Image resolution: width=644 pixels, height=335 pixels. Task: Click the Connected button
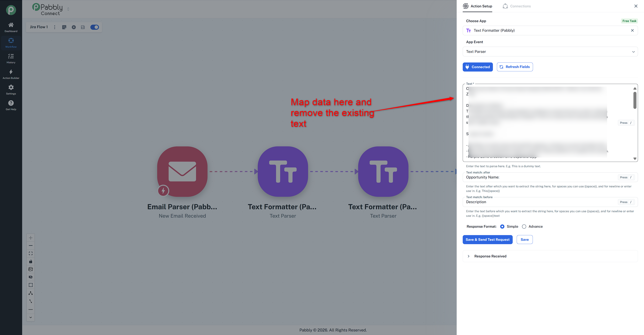coord(478,67)
